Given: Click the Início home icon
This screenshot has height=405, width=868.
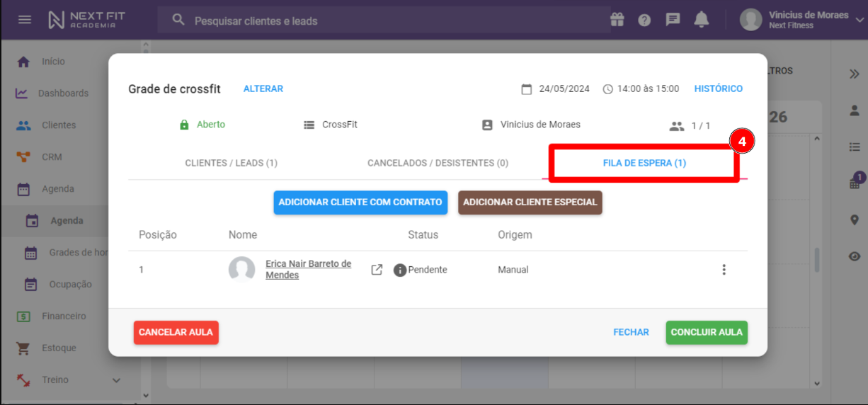Looking at the screenshot, I should [23, 62].
